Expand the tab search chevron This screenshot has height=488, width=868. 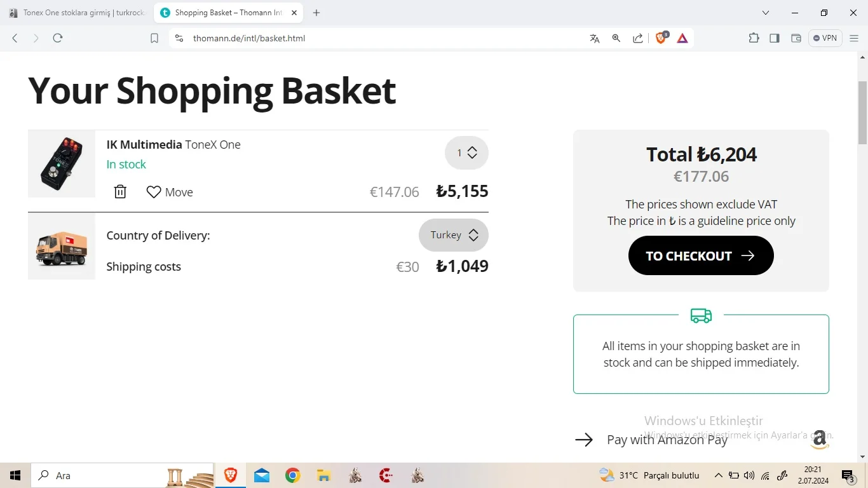(x=766, y=13)
